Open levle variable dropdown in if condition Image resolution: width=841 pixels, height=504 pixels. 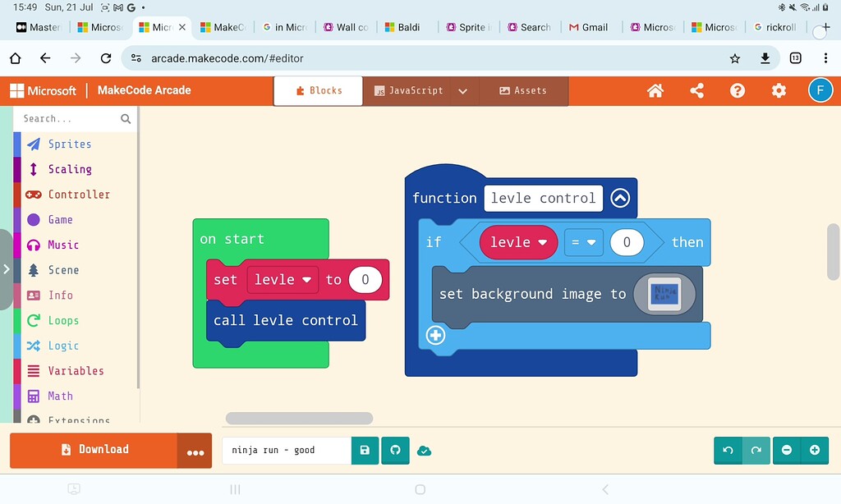(518, 242)
